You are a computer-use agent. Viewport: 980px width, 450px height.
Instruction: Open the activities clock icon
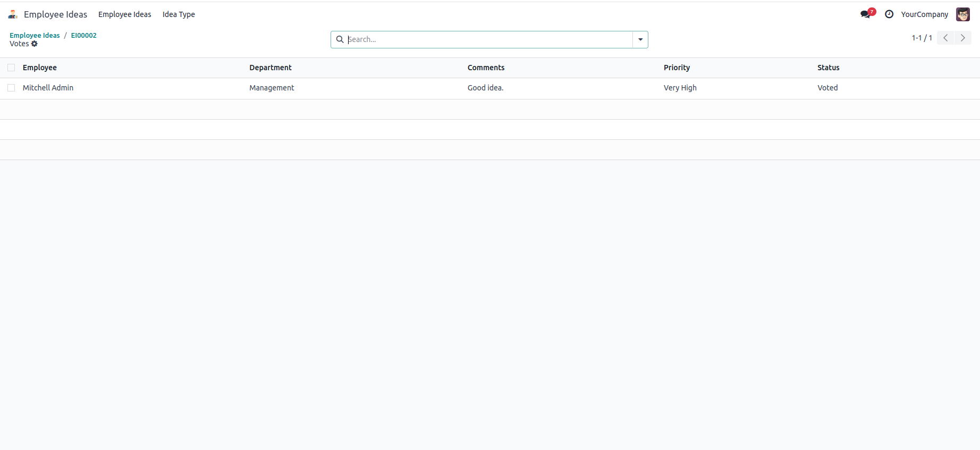click(889, 14)
